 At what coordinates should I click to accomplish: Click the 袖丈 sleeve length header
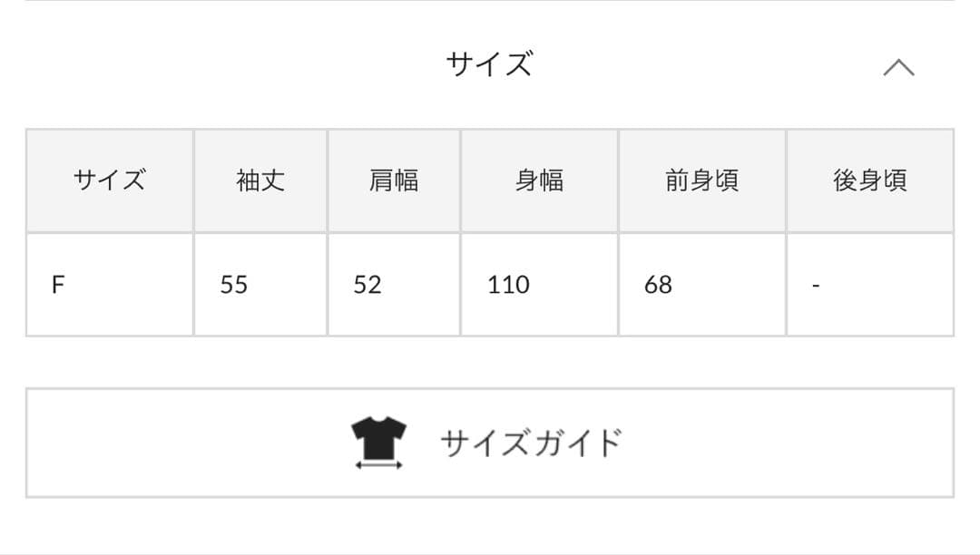(260, 180)
